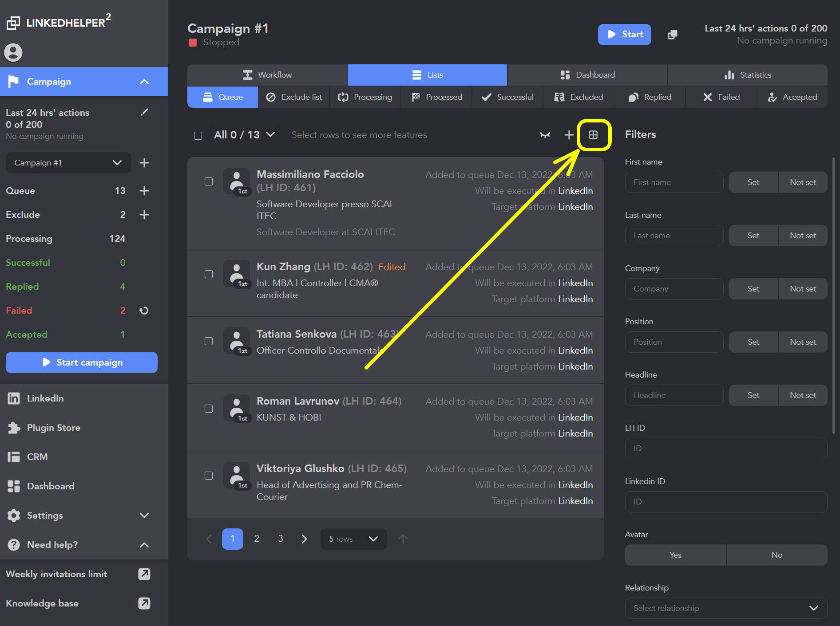This screenshot has height=626, width=840.
Task: Set Avatar filter to Yes
Action: 675,555
